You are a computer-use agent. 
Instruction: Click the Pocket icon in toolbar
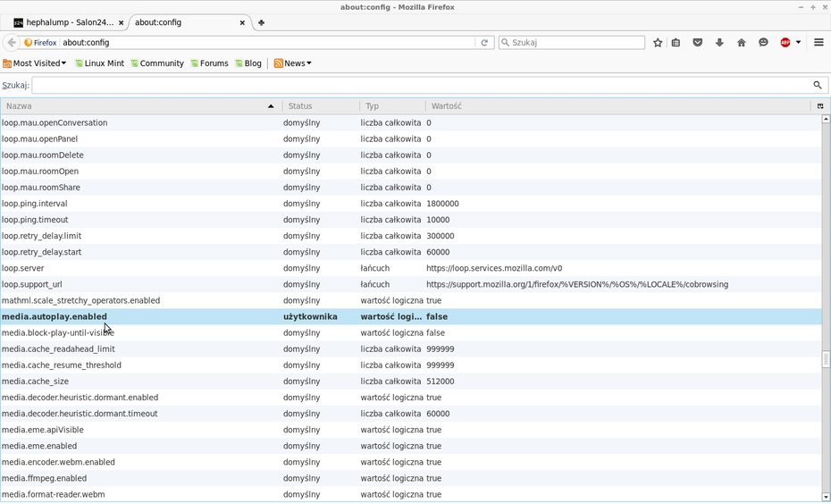click(698, 42)
